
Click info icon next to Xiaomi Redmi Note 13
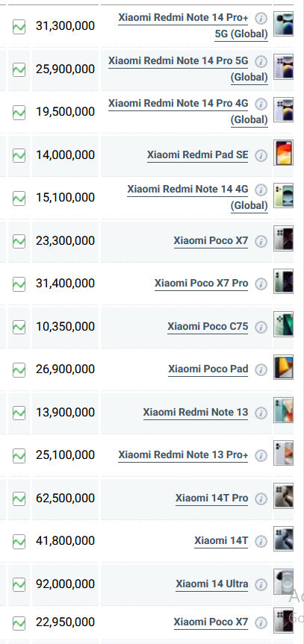click(x=261, y=413)
